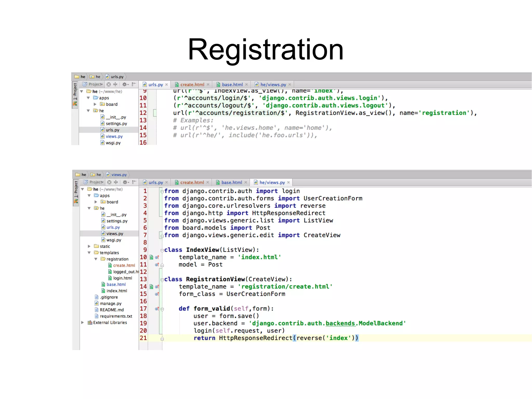Toggle 1: Project tool window in top IDE

75,94
